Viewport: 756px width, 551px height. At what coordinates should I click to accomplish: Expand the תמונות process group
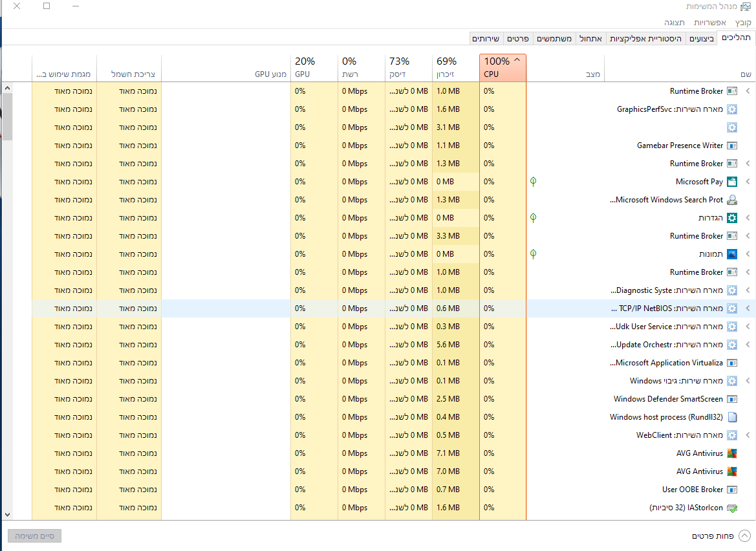coord(748,254)
